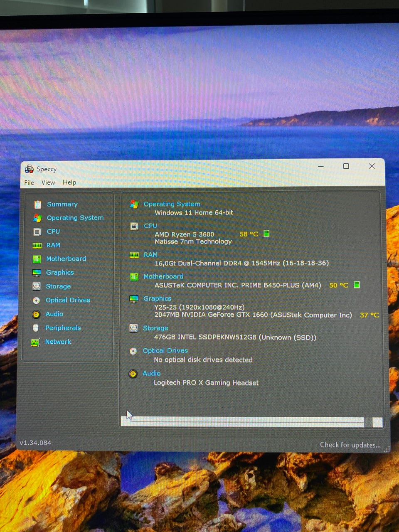Open the Storage heading link in summary
This screenshot has height=532, width=399.
point(155,328)
